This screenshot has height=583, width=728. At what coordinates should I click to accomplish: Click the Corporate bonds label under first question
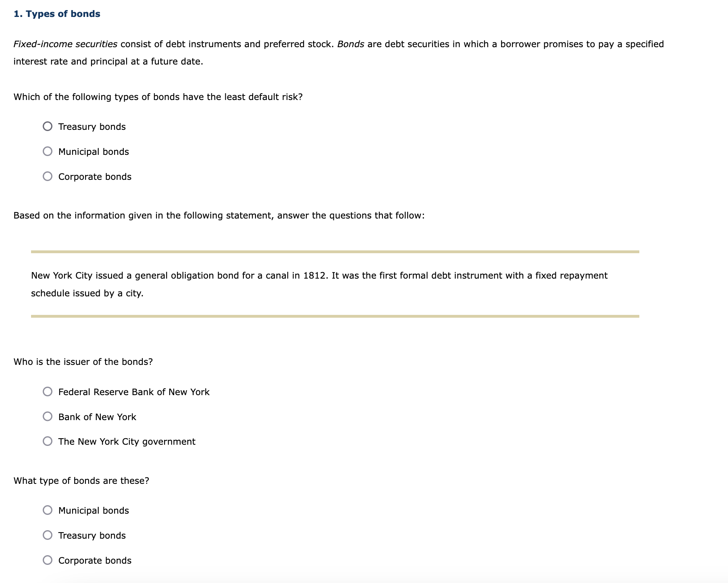click(x=95, y=177)
